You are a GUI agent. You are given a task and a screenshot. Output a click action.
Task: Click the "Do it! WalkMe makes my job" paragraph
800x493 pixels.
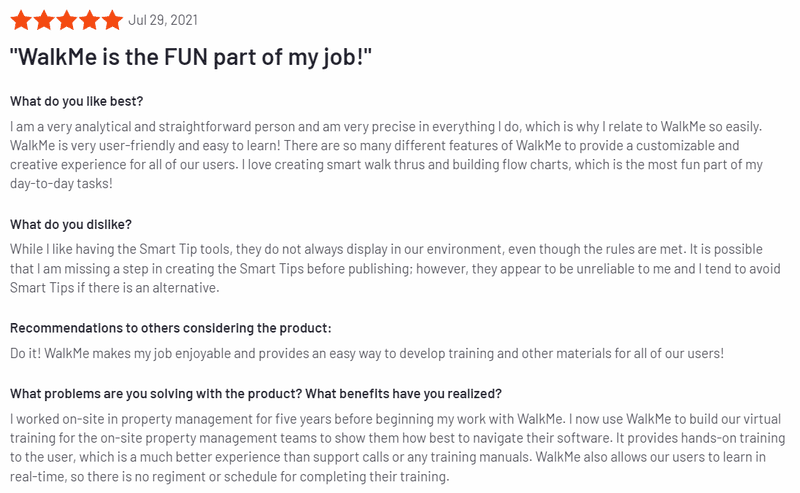367,353
